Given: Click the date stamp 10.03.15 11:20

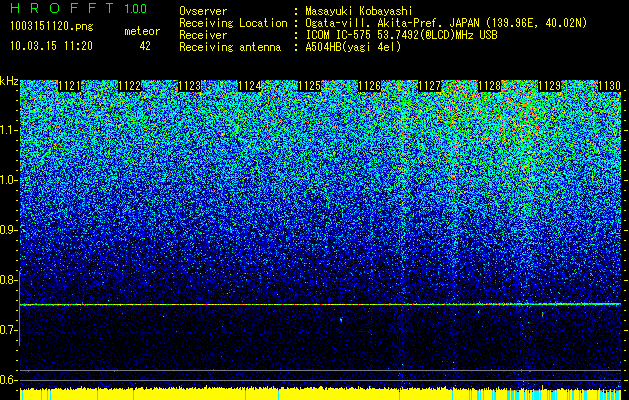Looking at the screenshot, I should [51, 46].
